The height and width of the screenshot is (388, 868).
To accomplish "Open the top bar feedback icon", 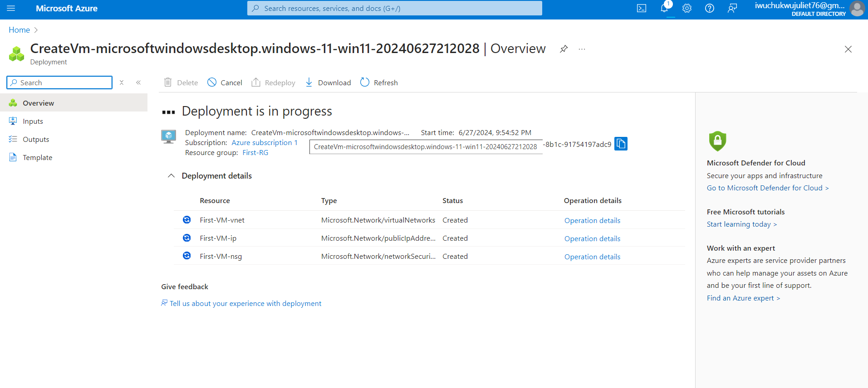I will click(732, 8).
